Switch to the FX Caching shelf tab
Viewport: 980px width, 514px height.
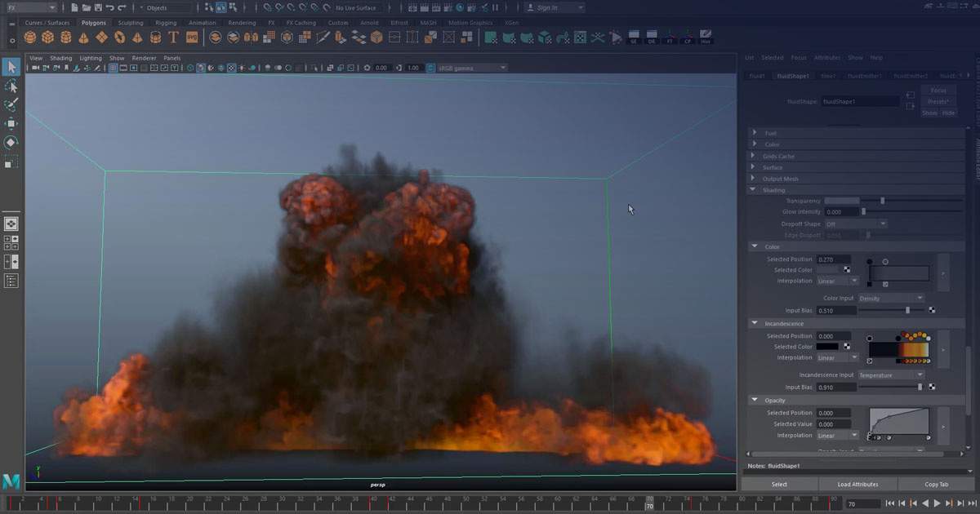301,23
